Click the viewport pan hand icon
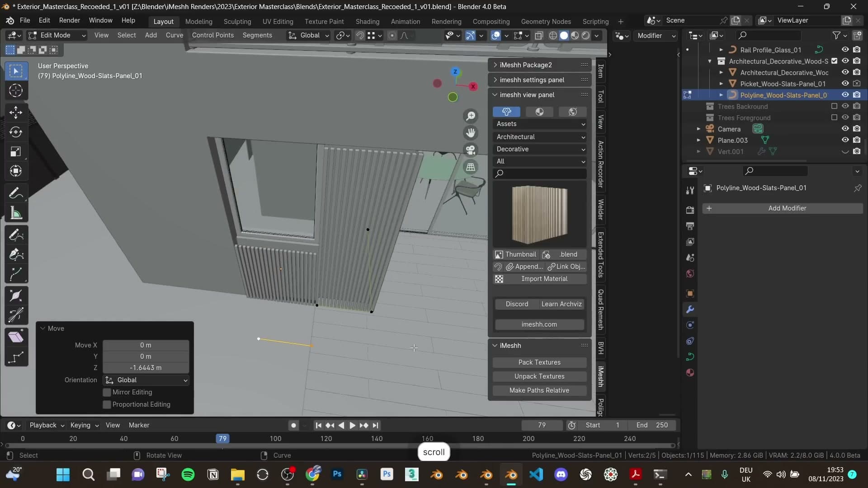868x488 pixels. click(x=471, y=133)
